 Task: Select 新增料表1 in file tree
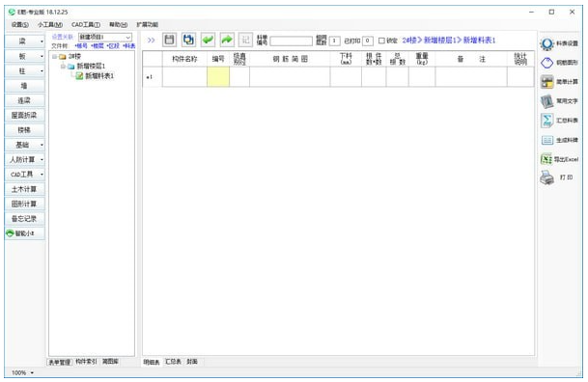pyautogui.click(x=99, y=76)
